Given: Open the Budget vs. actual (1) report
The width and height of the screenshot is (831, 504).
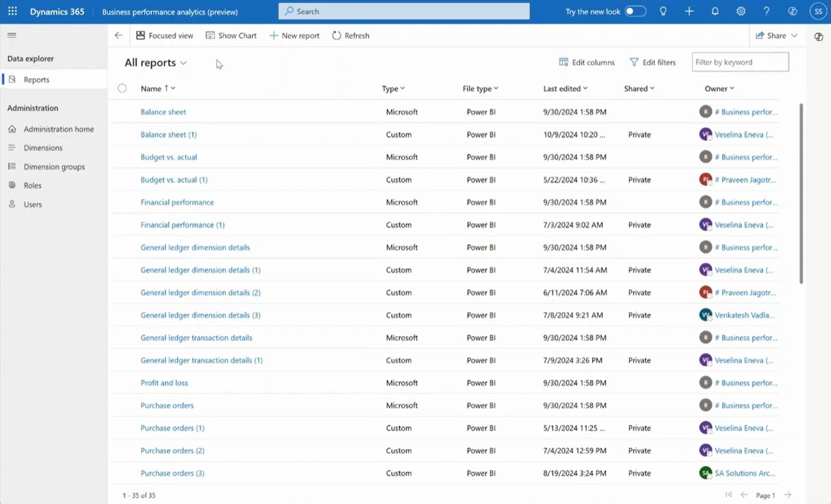Looking at the screenshot, I should tap(174, 180).
